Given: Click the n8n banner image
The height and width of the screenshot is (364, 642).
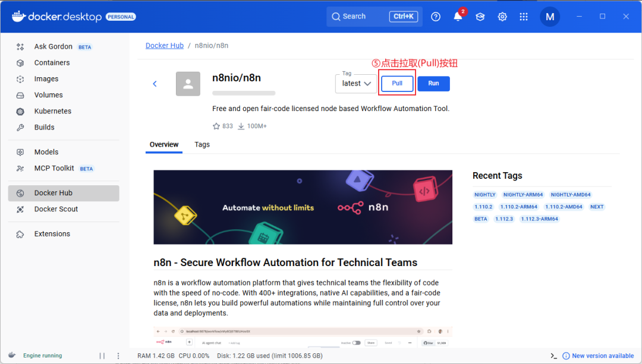Looking at the screenshot, I should [x=303, y=207].
